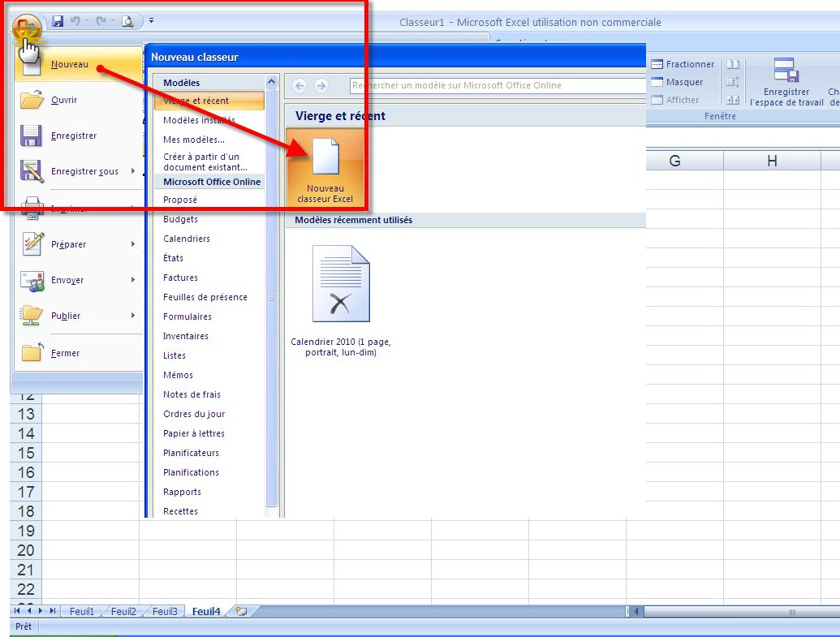Select the Inventaires template category

tap(186, 336)
